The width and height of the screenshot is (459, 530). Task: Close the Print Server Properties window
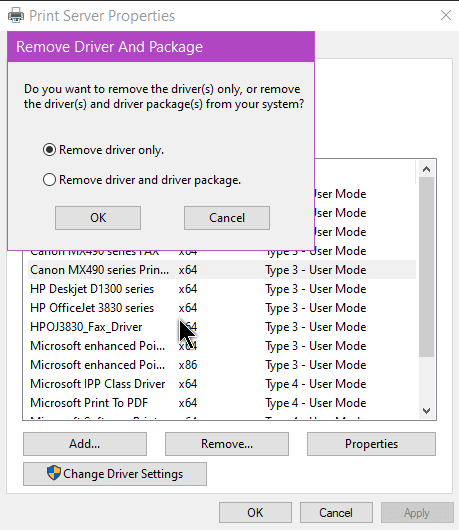(446, 15)
